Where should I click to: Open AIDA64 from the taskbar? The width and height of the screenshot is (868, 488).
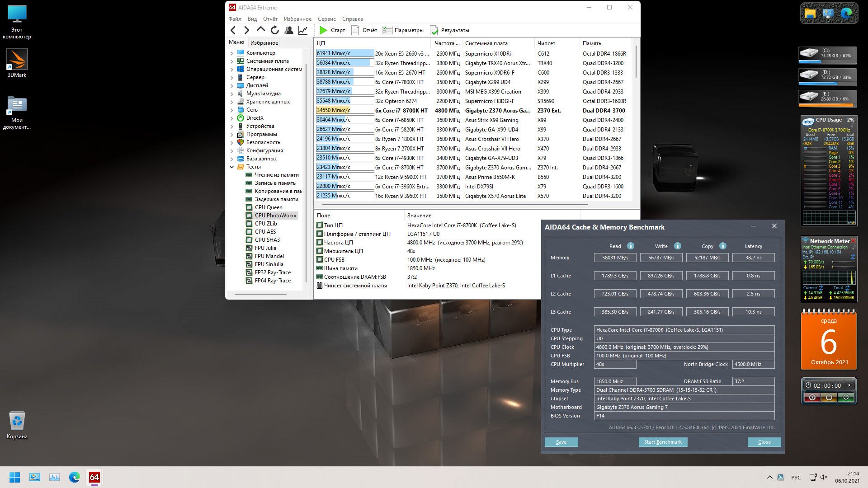(x=94, y=477)
